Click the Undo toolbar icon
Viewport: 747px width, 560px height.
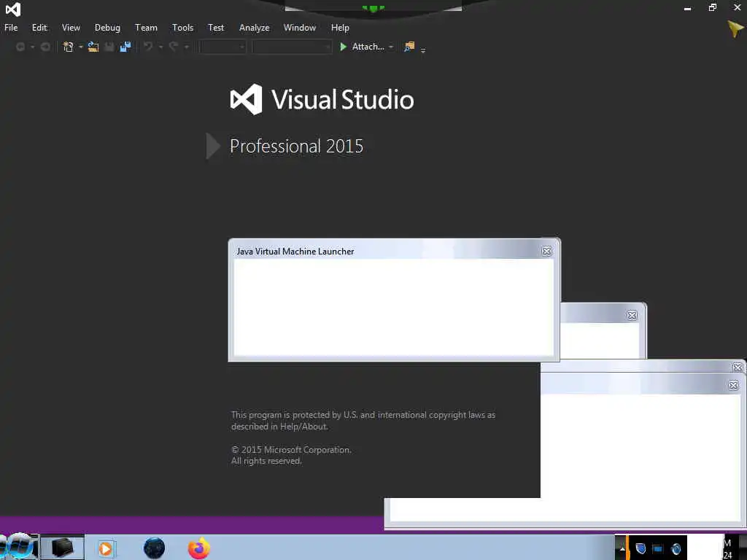[x=148, y=47]
